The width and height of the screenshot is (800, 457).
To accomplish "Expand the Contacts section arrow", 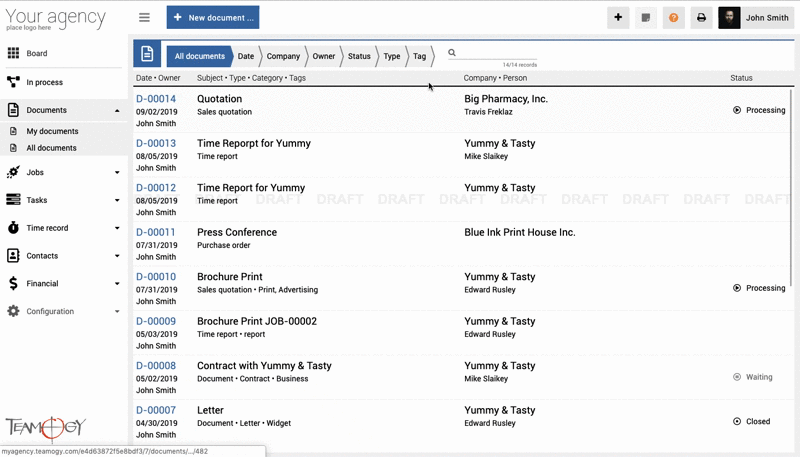I will pyautogui.click(x=117, y=256).
